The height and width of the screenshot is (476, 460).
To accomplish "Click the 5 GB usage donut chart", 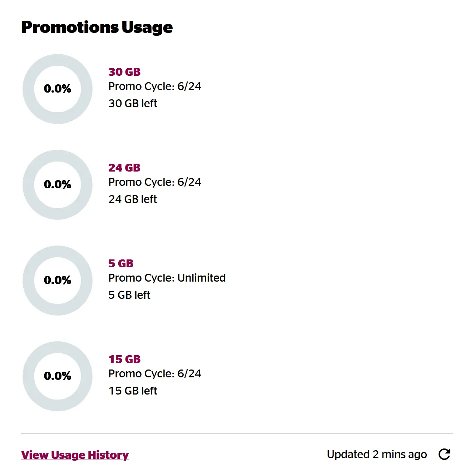I will pos(58,281).
